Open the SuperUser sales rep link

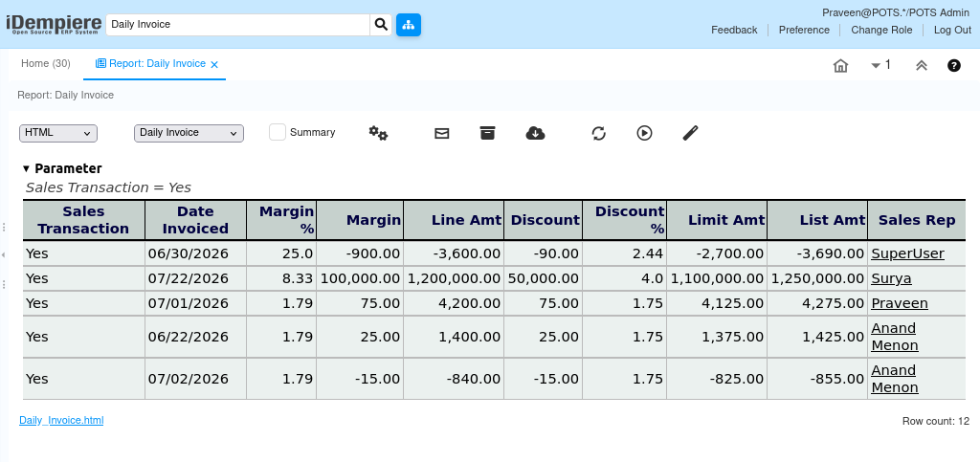907,253
